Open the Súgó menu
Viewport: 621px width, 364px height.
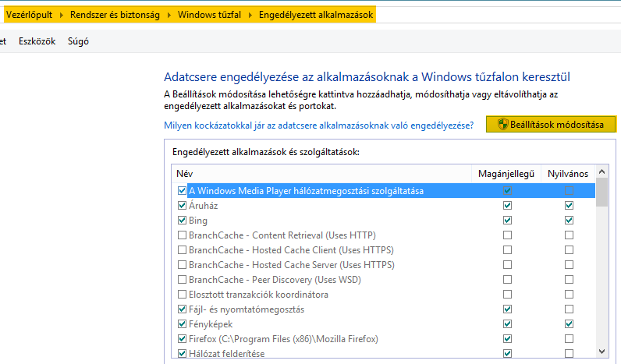pyautogui.click(x=78, y=41)
